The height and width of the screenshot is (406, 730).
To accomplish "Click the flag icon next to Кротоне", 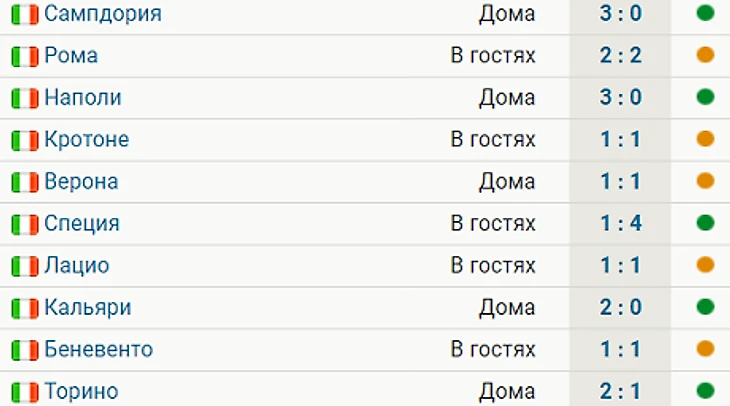I will 25,140.
